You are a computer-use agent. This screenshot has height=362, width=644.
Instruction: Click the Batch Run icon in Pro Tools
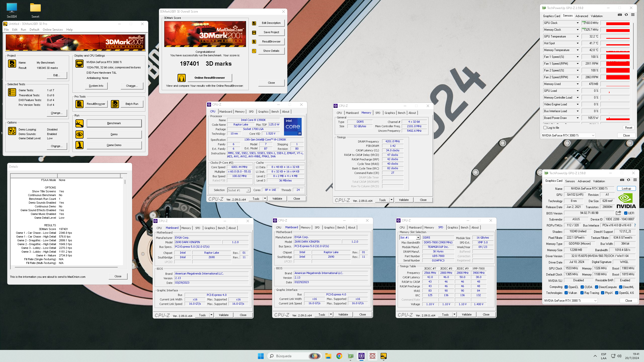pyautogui.click(x=115, y=104)
